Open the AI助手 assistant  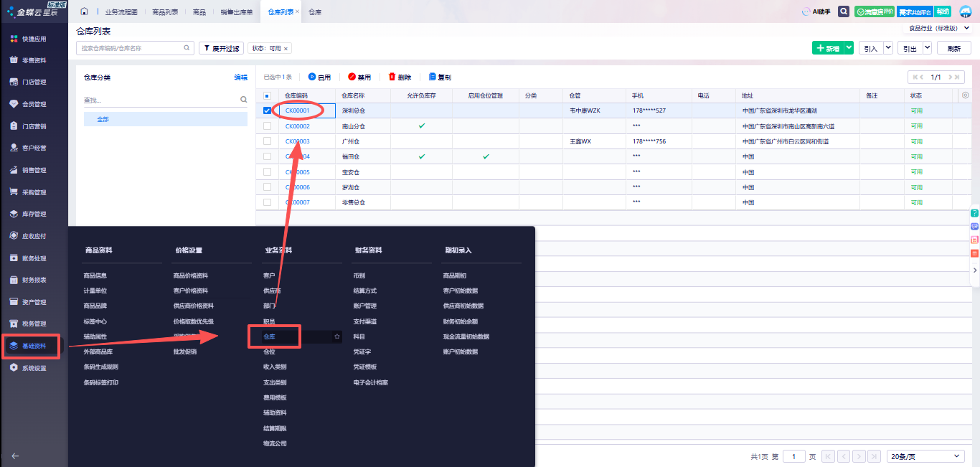coord(816,11)
